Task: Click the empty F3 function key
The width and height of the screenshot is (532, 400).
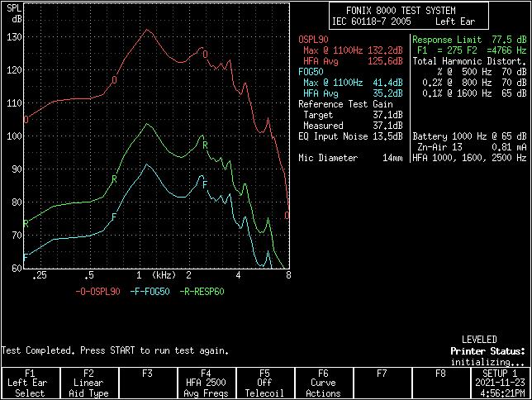Action: pyautogui.click(x=147, y=383)
